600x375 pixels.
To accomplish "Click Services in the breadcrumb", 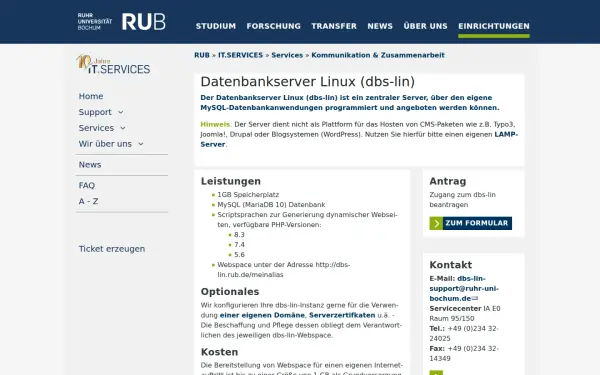I will [287, 55].
